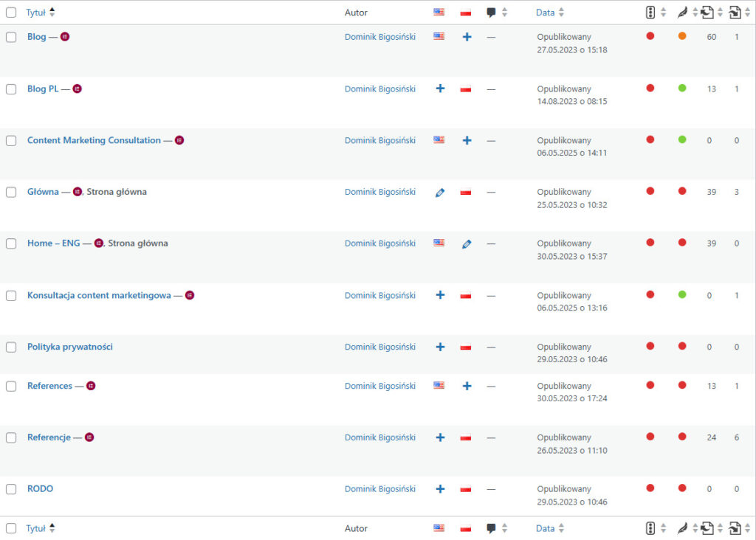The width and height of the screenshot is (756, 540).
Task: Edit Polish translation of Home – ENG page
Action: [467, 244]
